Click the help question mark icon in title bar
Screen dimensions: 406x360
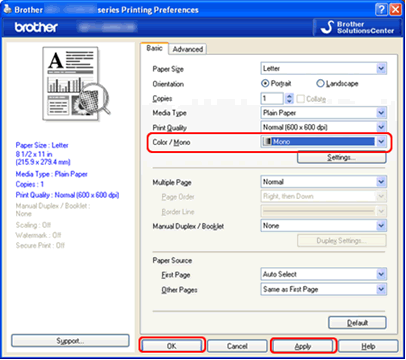(381, 9)
